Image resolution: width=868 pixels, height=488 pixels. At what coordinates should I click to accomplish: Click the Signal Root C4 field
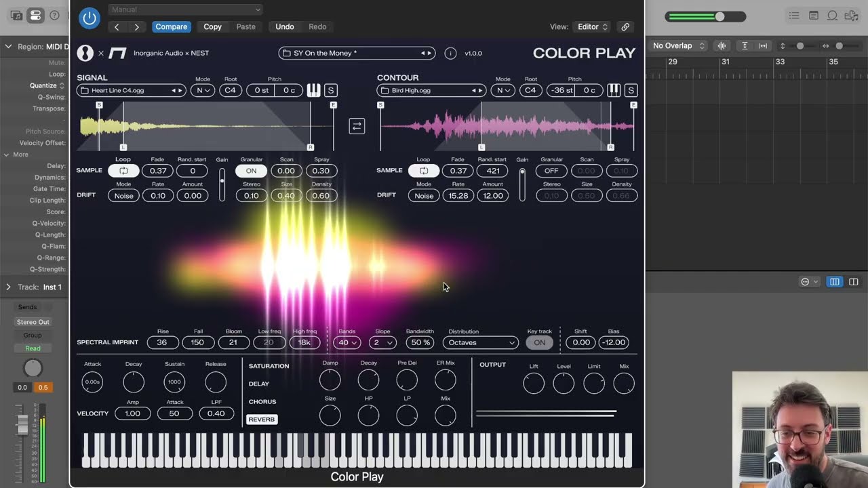pos(230,90)
